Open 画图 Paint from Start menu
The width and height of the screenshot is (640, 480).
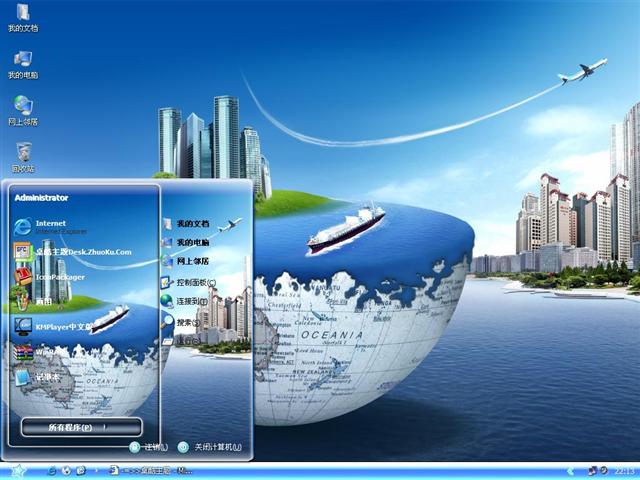click(33, 302)
